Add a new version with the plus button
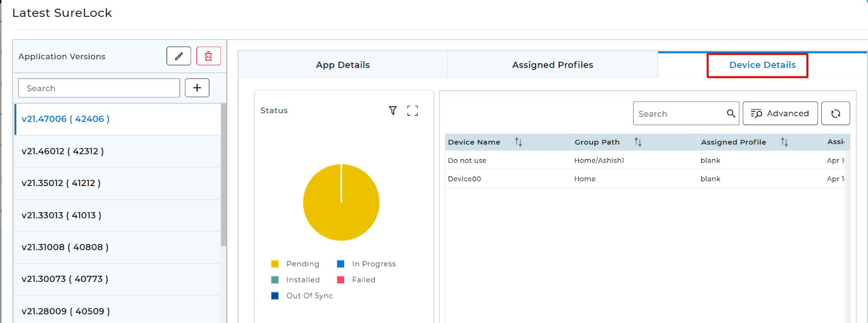Image resolution: width=868 pixels, height=323 pixels. pos(197,88)
